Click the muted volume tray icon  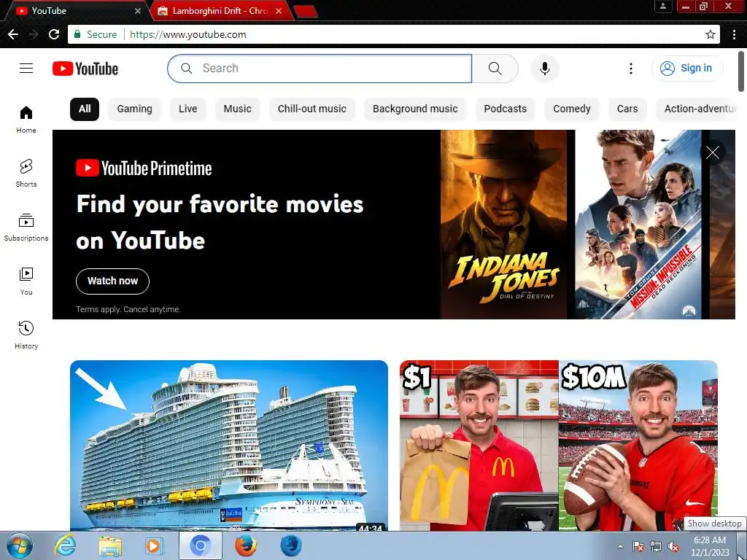pos(673,546)
